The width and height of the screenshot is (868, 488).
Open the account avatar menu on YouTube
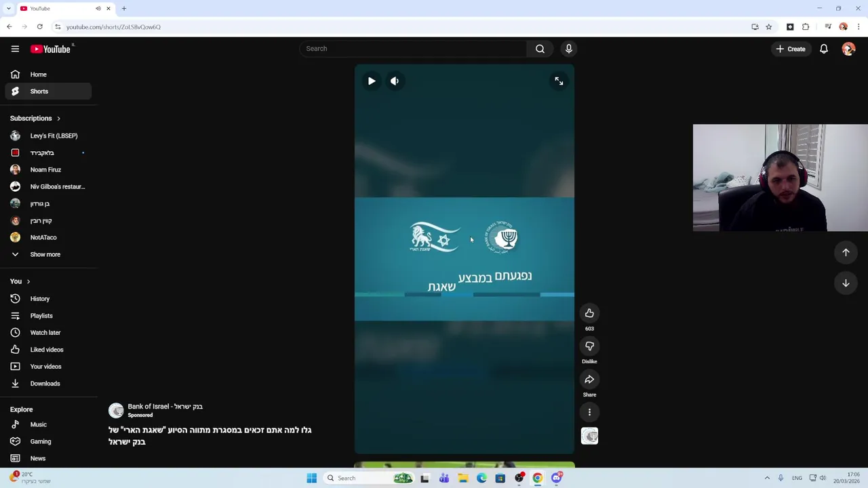pos(848,49)
